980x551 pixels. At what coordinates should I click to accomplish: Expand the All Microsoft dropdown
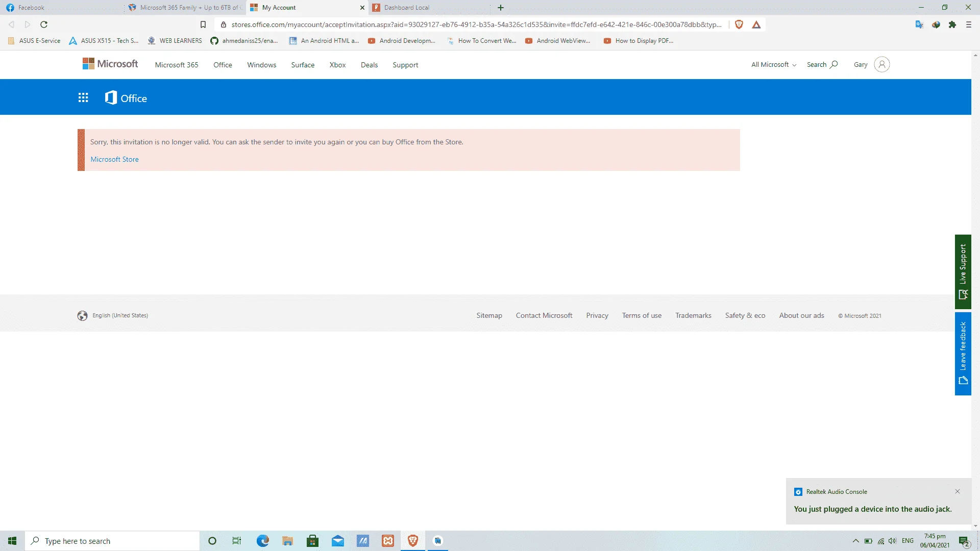pos(774,64)
